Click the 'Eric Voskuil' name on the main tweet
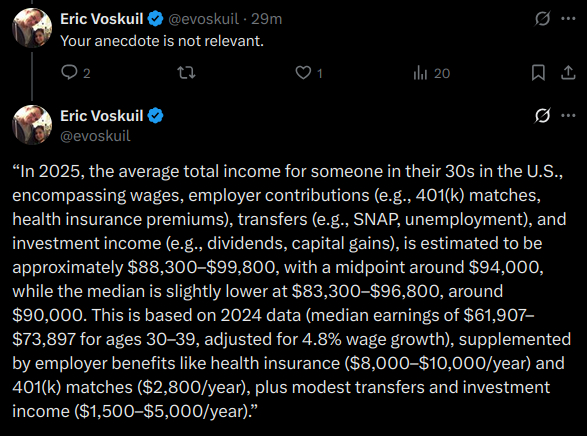Viewport: 587px width, 436px height. pyautogui.click(x=101, y=116)
